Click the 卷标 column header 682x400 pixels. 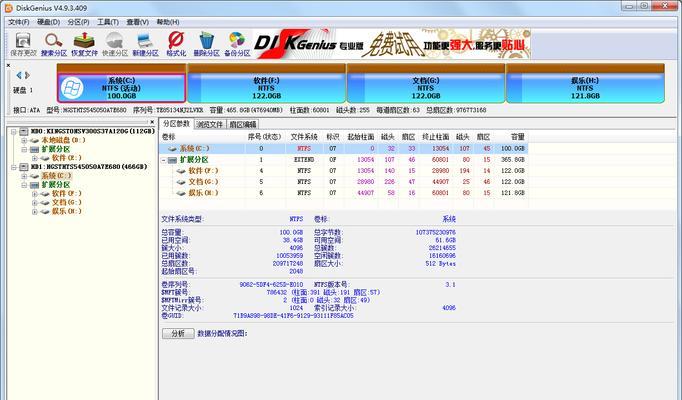tap(168, 137)
